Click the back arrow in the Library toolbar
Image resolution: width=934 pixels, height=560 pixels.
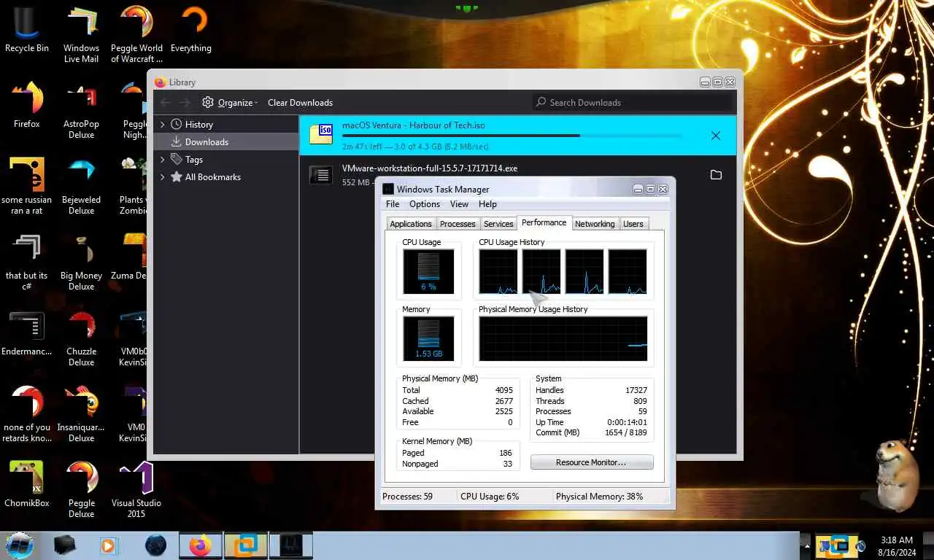pyautogui.click(x=166, y=103)
